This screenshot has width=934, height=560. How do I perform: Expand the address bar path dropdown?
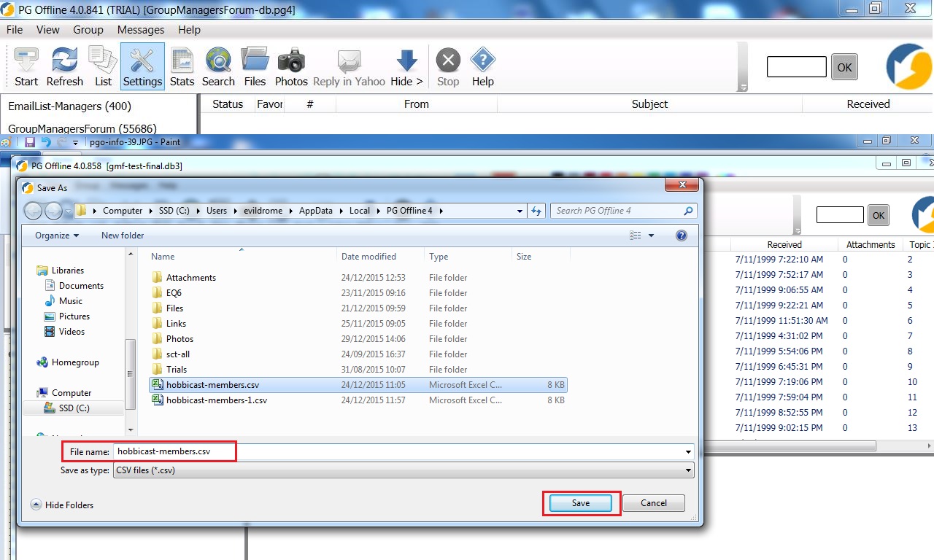[x=520, y=211]
